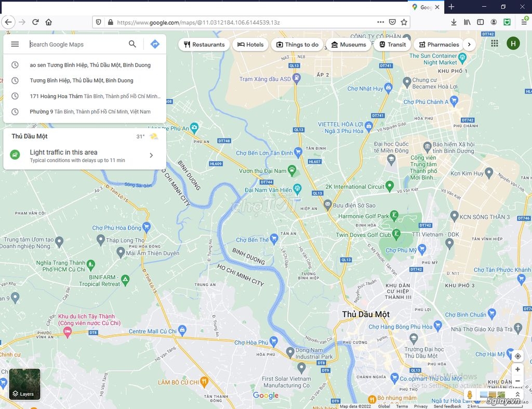
Task: Open the browser home page
Action: 48,22
